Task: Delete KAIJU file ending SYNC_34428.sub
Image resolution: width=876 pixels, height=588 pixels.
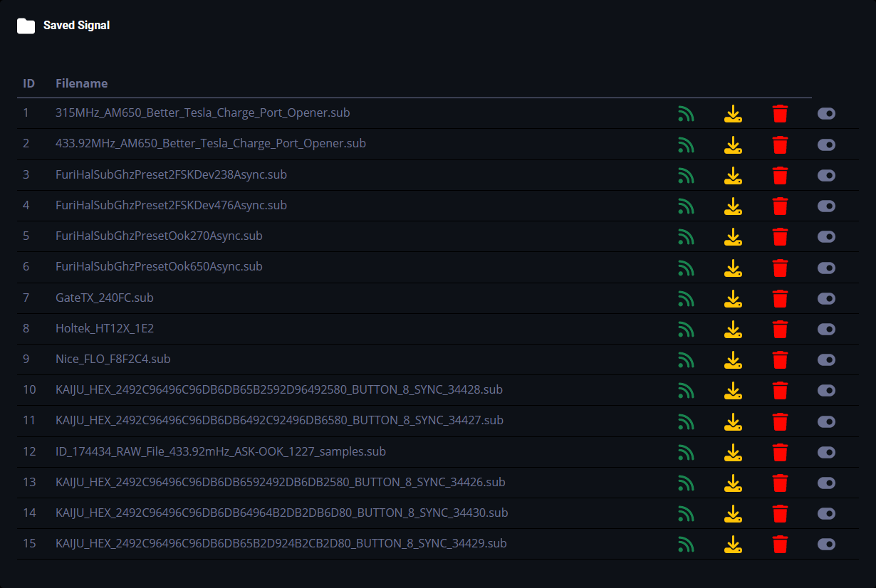Action: click(x=781, y=390)
